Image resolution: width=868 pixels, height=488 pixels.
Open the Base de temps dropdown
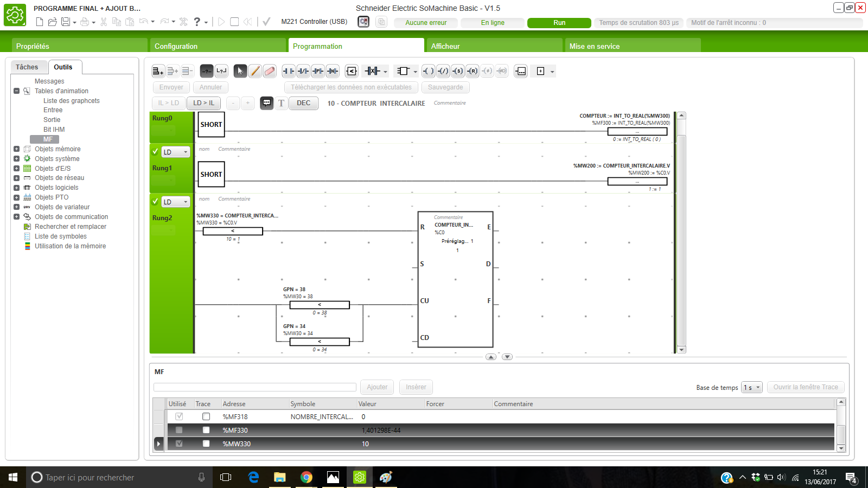coord(752,387)
